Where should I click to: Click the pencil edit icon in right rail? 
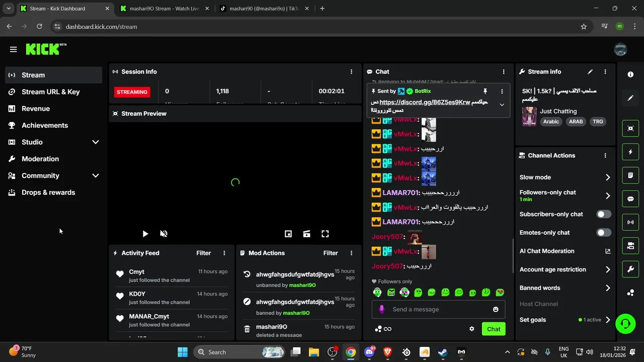(x=630, y=98)
